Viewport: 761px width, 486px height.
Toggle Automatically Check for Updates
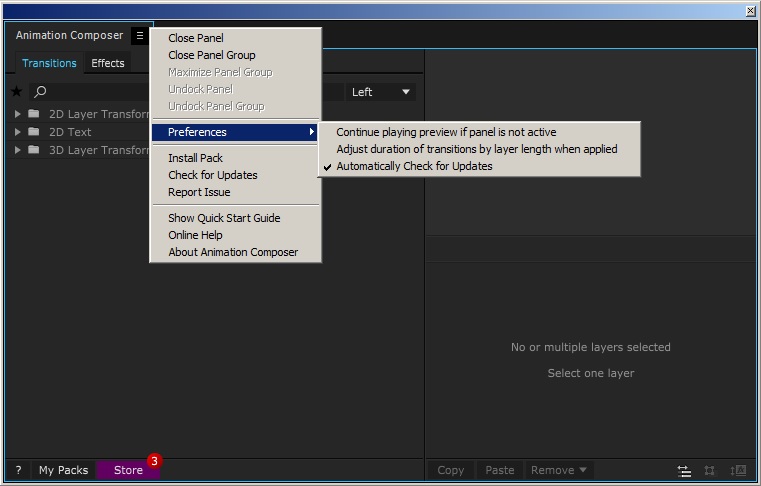pos(479,166)
